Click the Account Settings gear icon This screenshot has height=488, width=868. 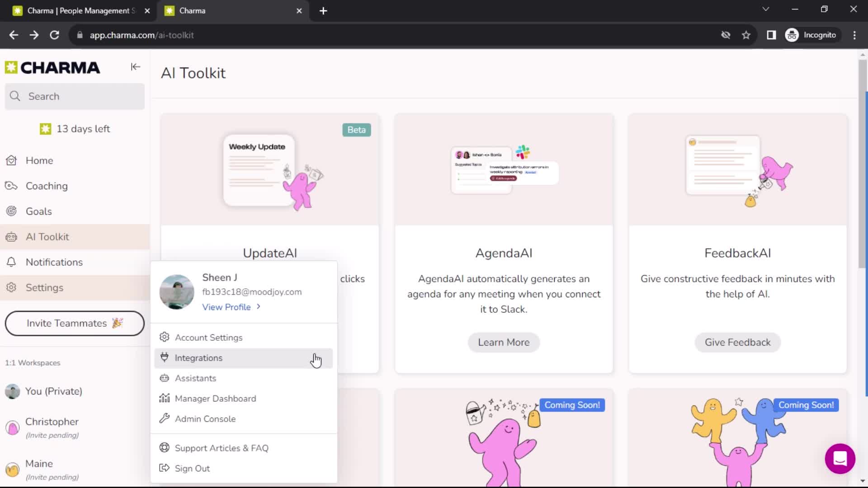pos(165,337)
